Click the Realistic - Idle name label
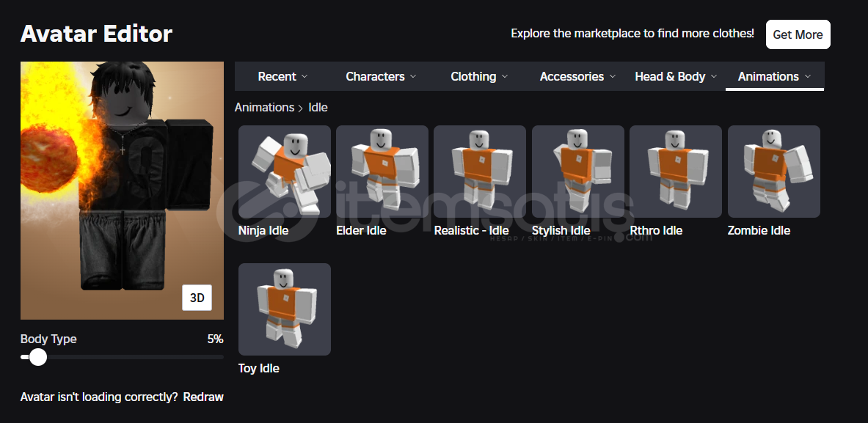Viewport: 868px width, 423px height. coord(471,231)
